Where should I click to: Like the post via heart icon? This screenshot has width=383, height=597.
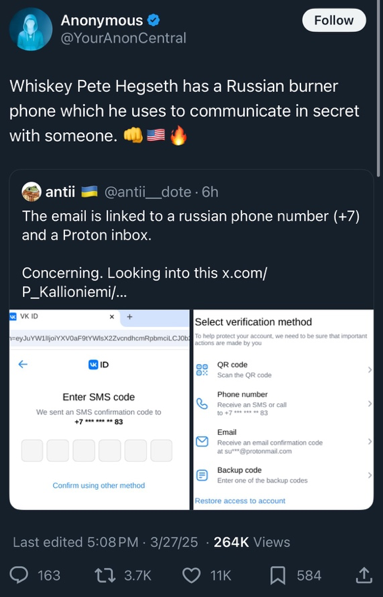(x=192, y=575)
